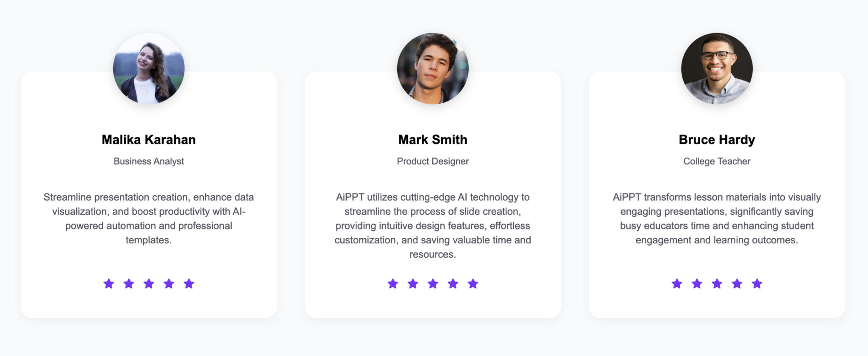Click Malika Karahan's profile photo

click(x=149, y=69)
